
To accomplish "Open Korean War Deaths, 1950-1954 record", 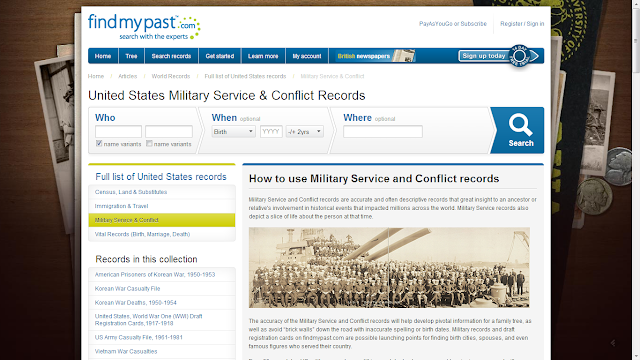I will click(162, 303).
